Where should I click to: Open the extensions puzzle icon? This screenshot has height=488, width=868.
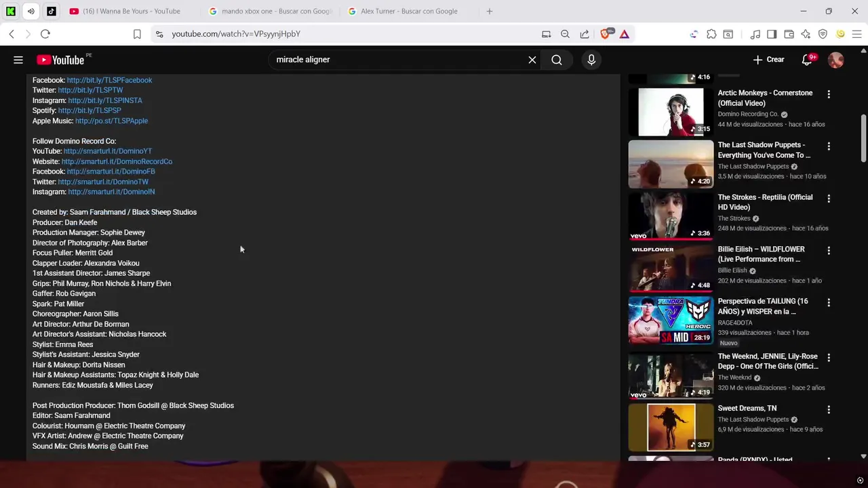click(x=711, y=34)
